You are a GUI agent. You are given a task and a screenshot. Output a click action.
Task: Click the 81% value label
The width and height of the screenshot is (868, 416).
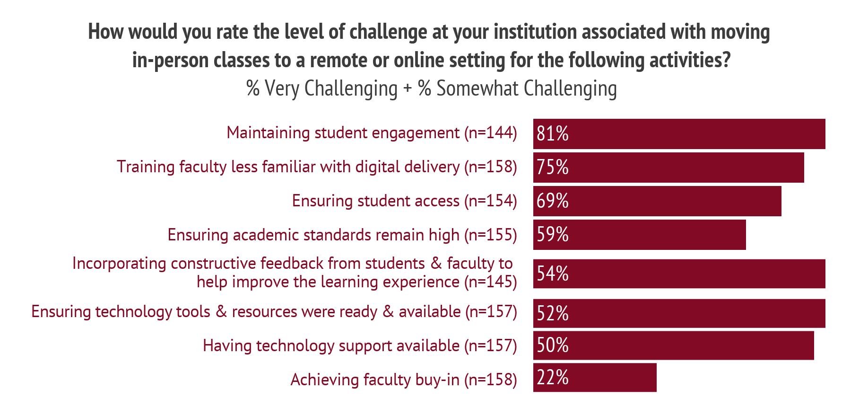(553, 134)
